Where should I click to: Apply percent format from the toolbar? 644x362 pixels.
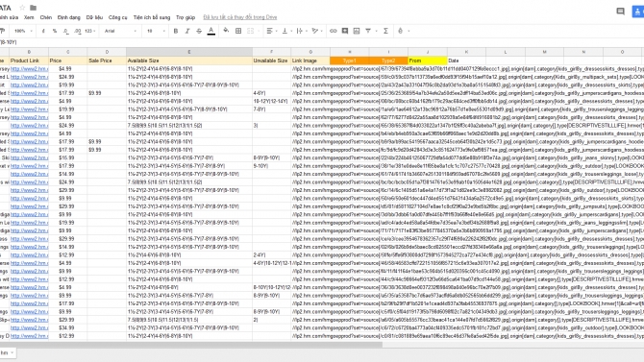[55, 31]
